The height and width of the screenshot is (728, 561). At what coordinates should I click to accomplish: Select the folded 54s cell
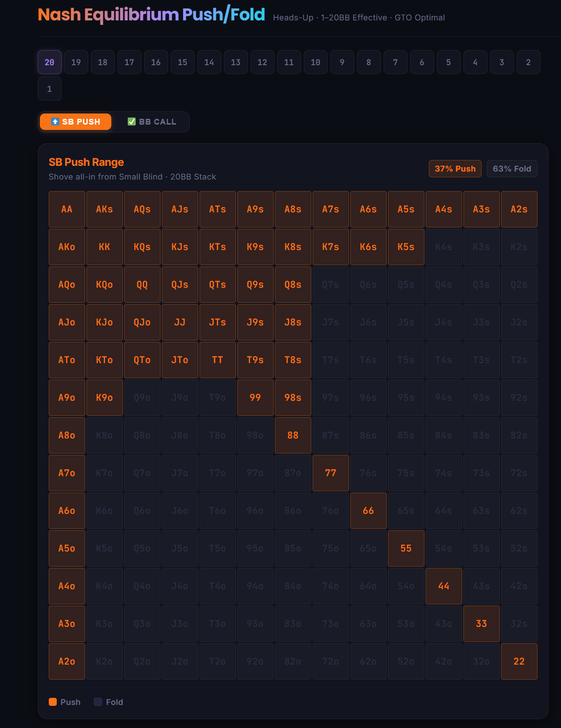(444, 548)
